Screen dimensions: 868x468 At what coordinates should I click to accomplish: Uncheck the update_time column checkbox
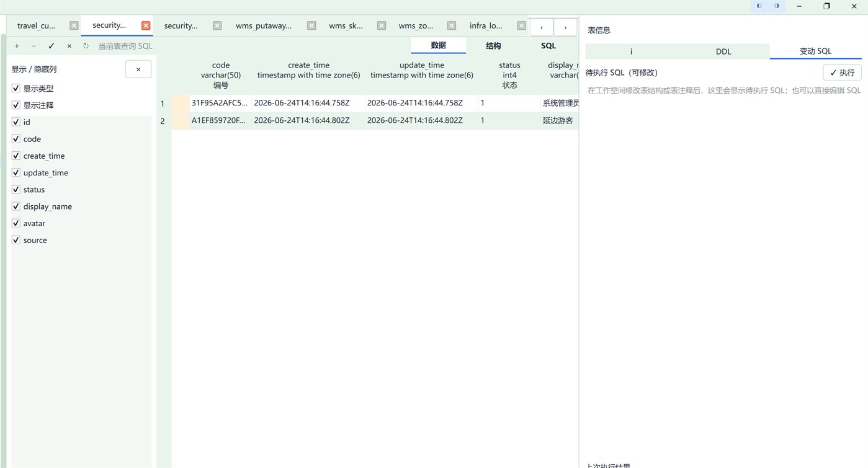[x=16, y=172]
